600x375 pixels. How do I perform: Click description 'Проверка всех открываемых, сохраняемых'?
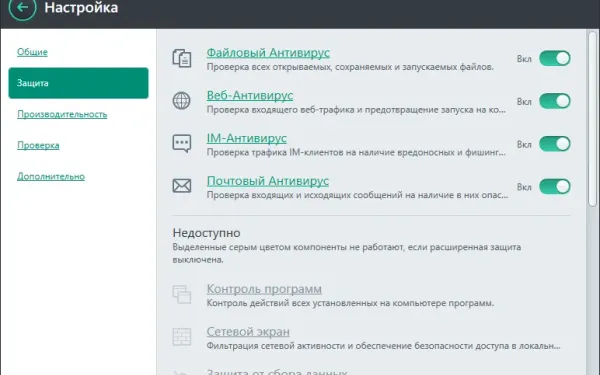coord(350,67)
